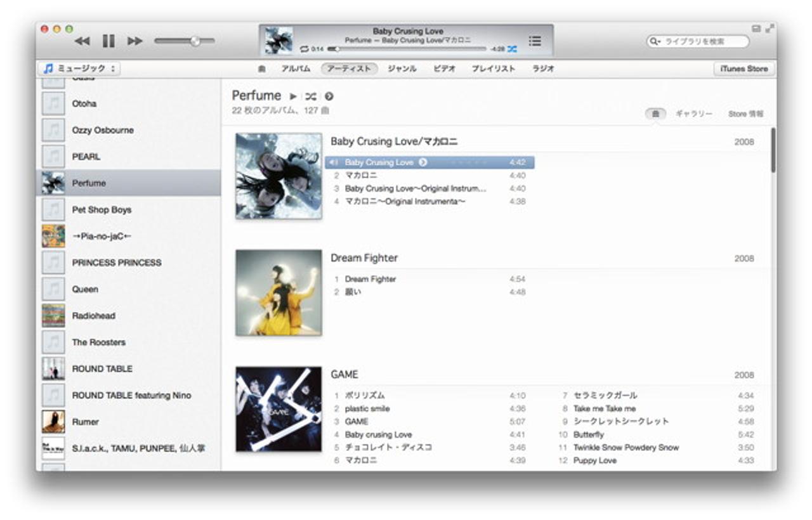The width and height of the screenshot is (812, 520).
Task: Play all Perfume songs with the play arrow
Action: click(293, 96)
